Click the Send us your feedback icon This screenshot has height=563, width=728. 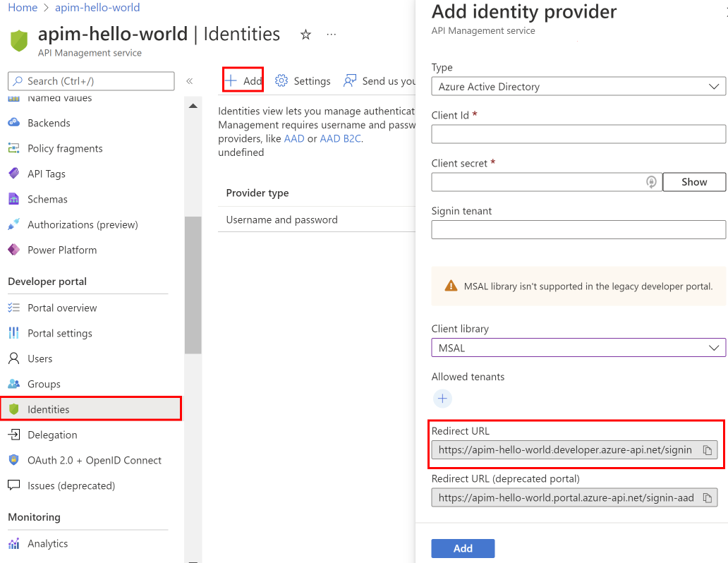[350, 81]
